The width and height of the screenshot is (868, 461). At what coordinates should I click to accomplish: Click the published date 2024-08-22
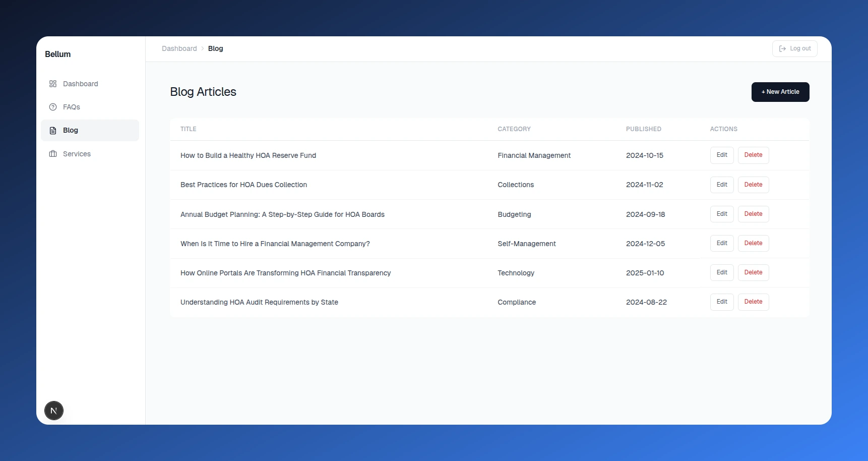[646, 302]
